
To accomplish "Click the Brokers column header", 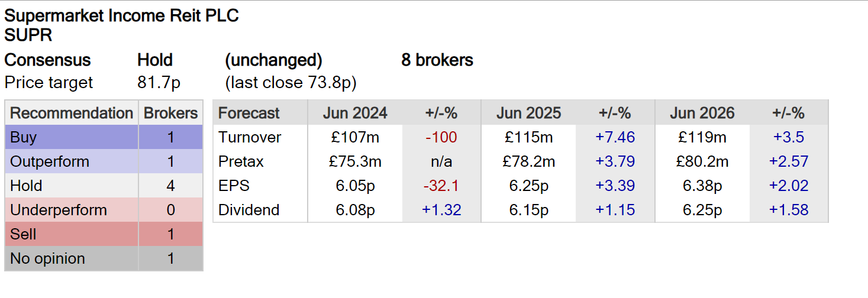I will [171, 114].
